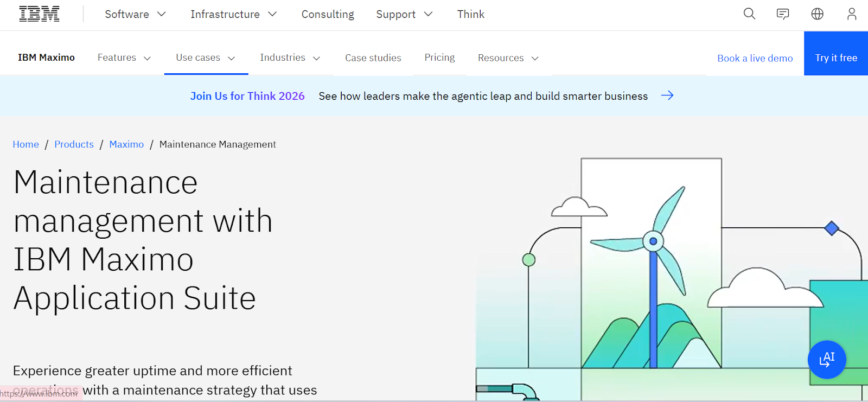Follow the Join Us for Think 2026 link
868x402 pixels.
pos(247,96)
